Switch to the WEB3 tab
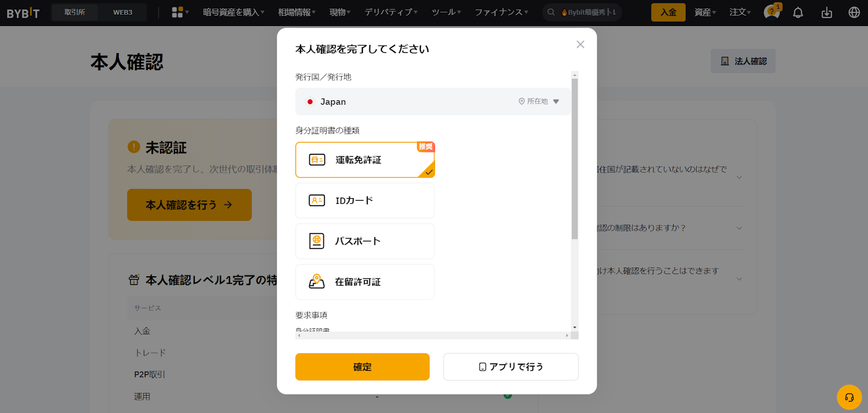This screenshot has height=413, width=868. coord(123,12)
